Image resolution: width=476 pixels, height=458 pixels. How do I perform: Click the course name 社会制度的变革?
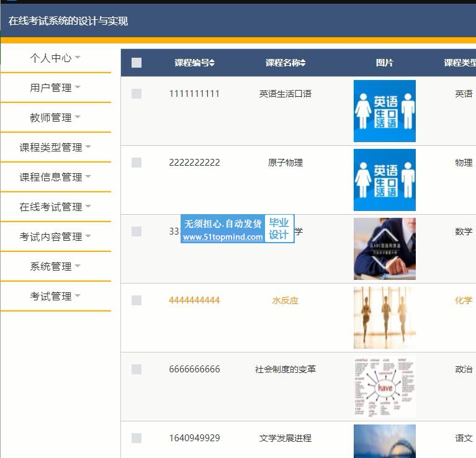pos(285,369)
